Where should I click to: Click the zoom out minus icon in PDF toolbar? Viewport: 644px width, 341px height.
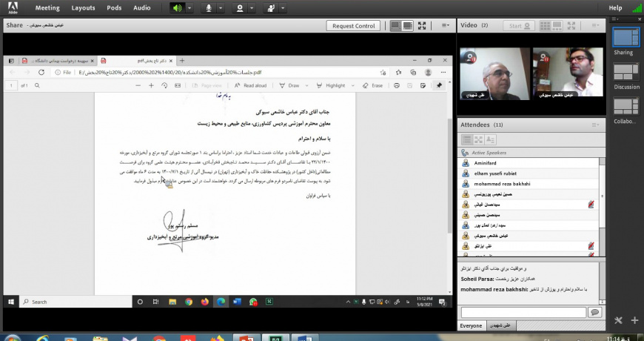138,85
